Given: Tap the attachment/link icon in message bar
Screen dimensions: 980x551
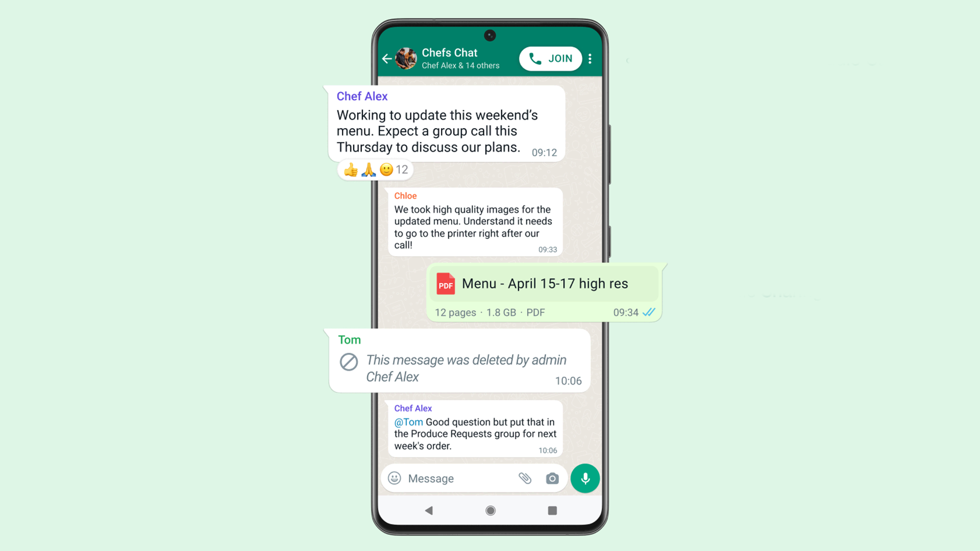Looking at the screenshot, I should point(524,479).
